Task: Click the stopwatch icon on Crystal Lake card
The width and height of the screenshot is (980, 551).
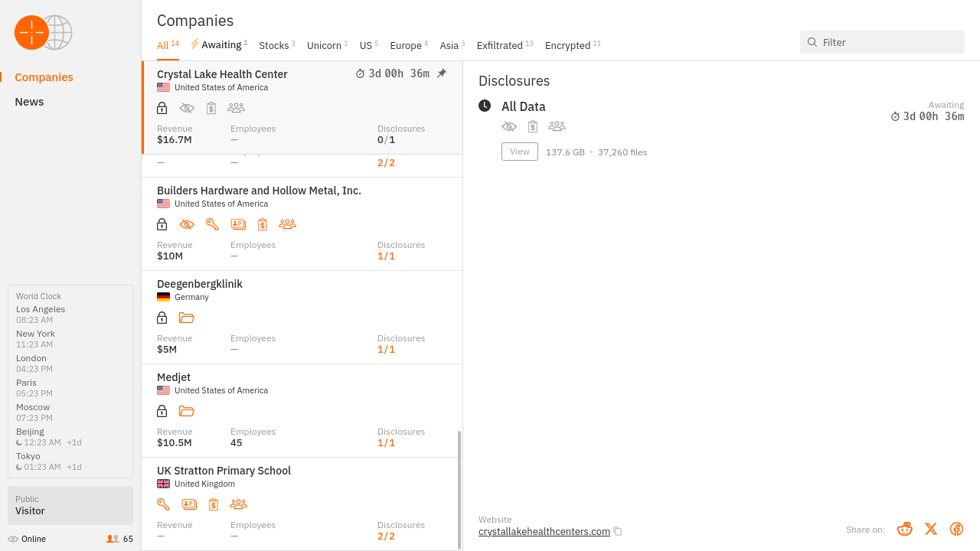Action: click(361, 73)
